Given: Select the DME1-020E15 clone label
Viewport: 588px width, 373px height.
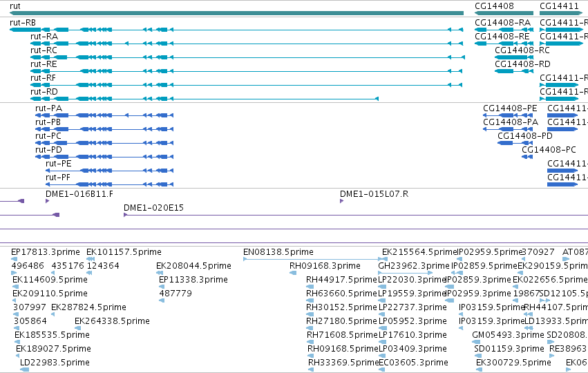Looking at the screenshot, I should 154,208.
